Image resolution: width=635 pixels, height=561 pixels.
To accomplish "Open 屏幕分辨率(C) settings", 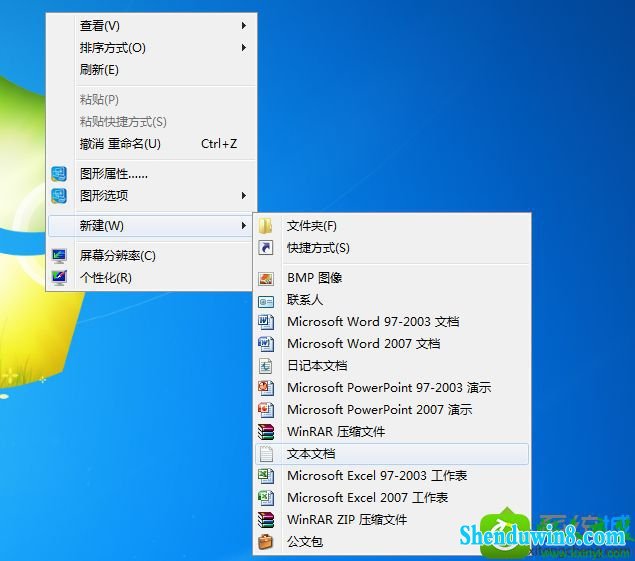I will point(150,256).
